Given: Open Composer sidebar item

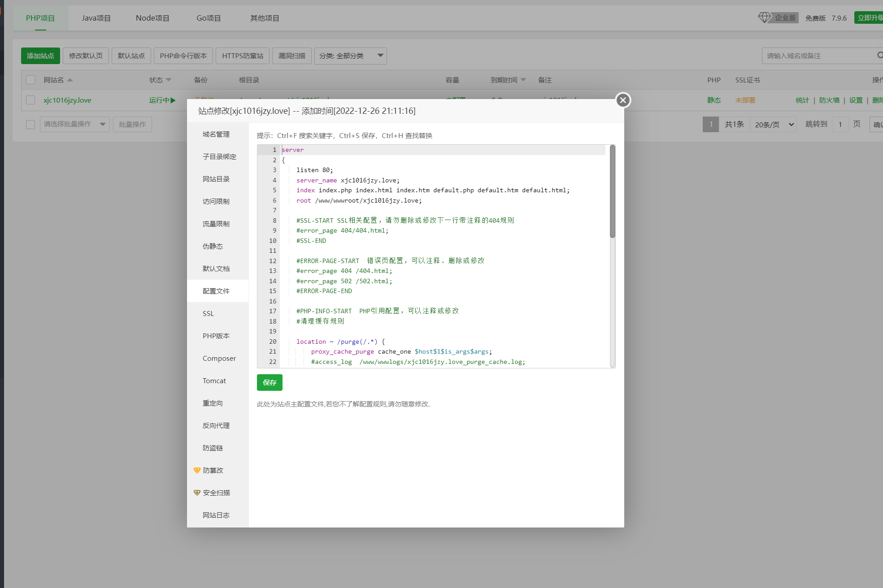Looking at the screenshot, I should pyautogui.click(x=218, y=358).
